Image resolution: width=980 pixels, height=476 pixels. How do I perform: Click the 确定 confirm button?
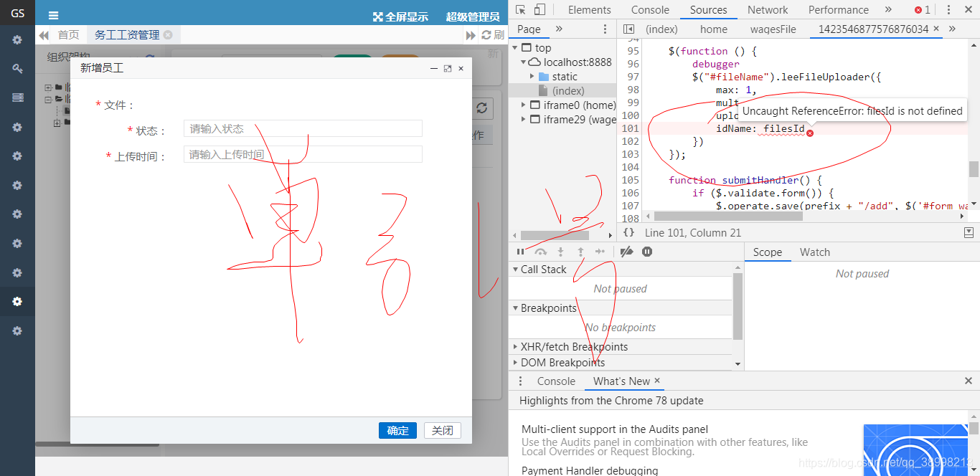click(397, 430)
